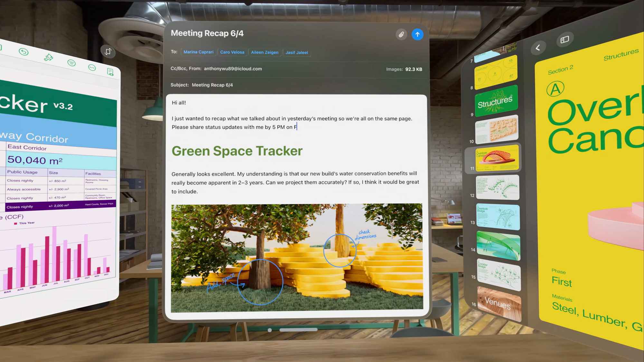Click the Green Space Tracker heading link
This screenshot has width=644, height=362.
(x=237, y=151)
